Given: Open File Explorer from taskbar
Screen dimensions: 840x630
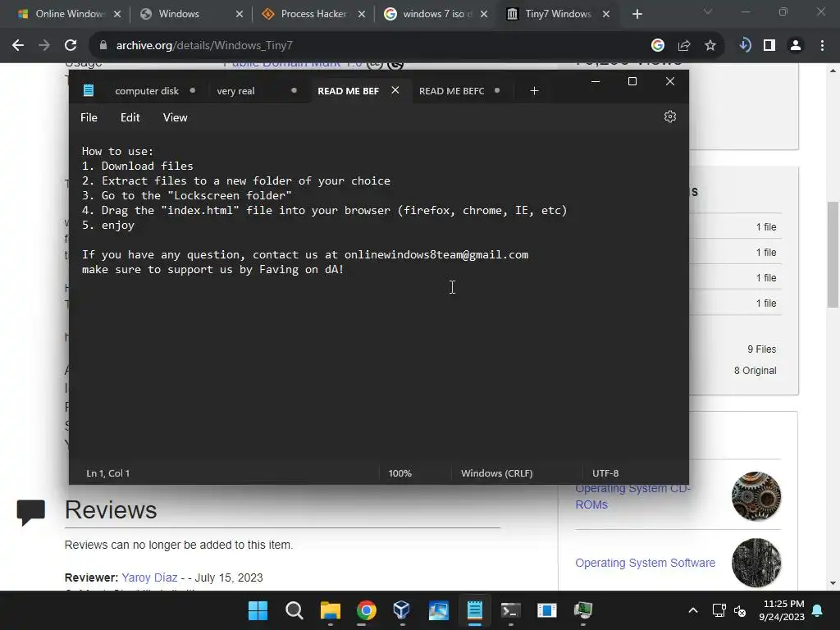Looking at the screenshot, I should coord(331,610).
